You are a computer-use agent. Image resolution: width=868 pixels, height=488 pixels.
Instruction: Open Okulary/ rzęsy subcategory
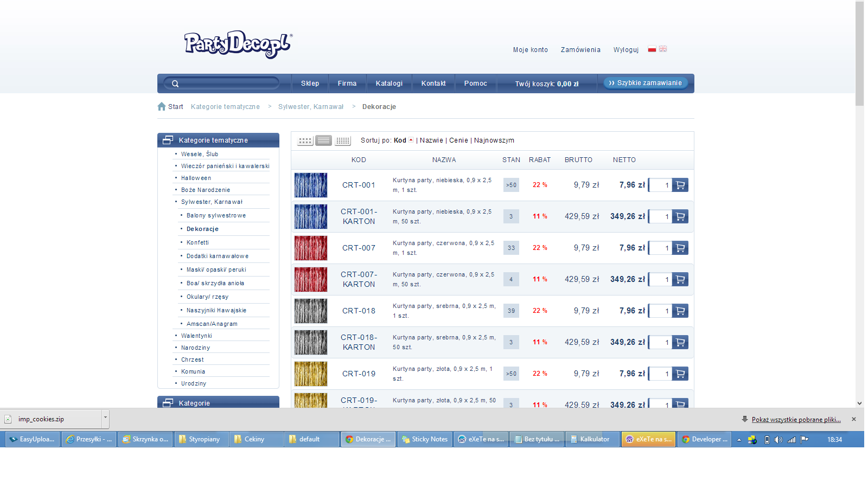click(x=207, y=297)
